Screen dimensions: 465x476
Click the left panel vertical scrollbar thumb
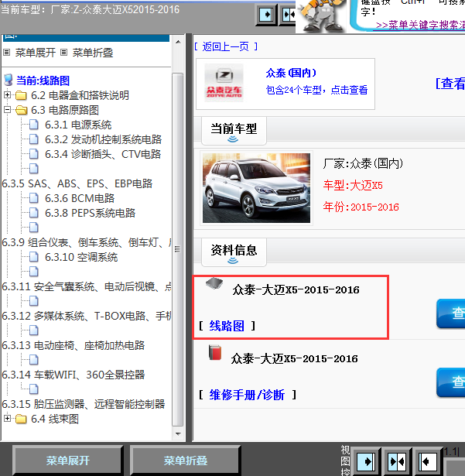pyautogui.click(x=178, y=249)
